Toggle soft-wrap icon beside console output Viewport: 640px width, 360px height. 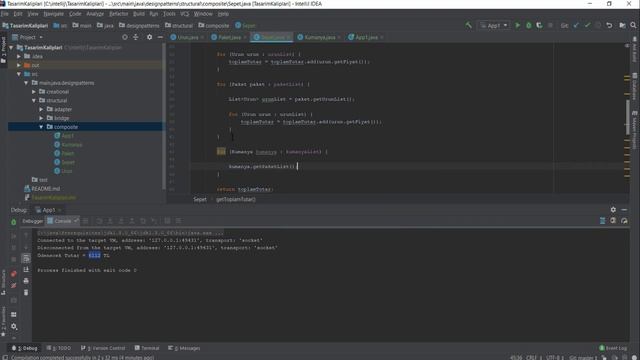[x=26, y=258]
